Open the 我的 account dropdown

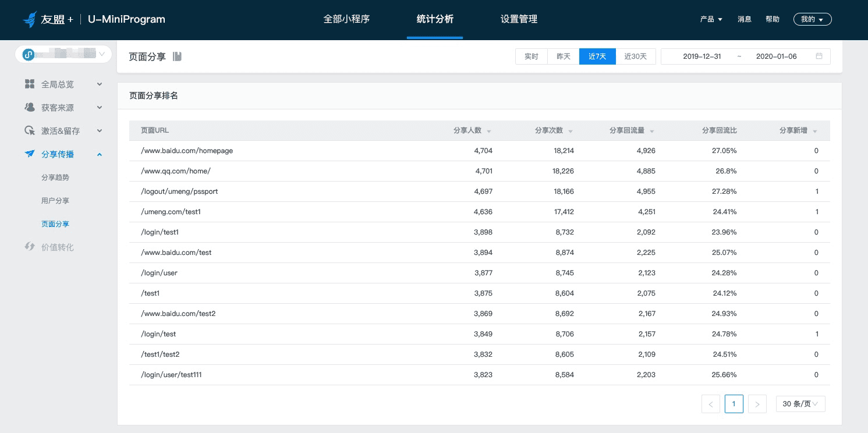(812, 19)
